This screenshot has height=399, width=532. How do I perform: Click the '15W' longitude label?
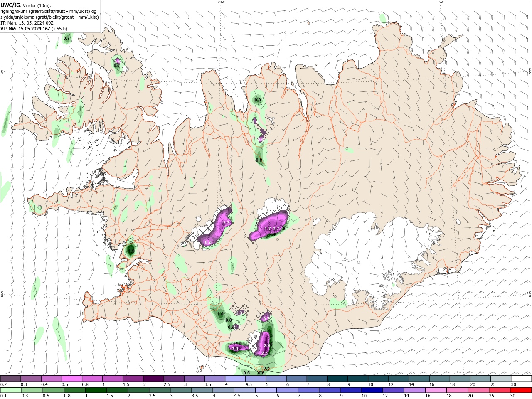click(x=440, y=2)
